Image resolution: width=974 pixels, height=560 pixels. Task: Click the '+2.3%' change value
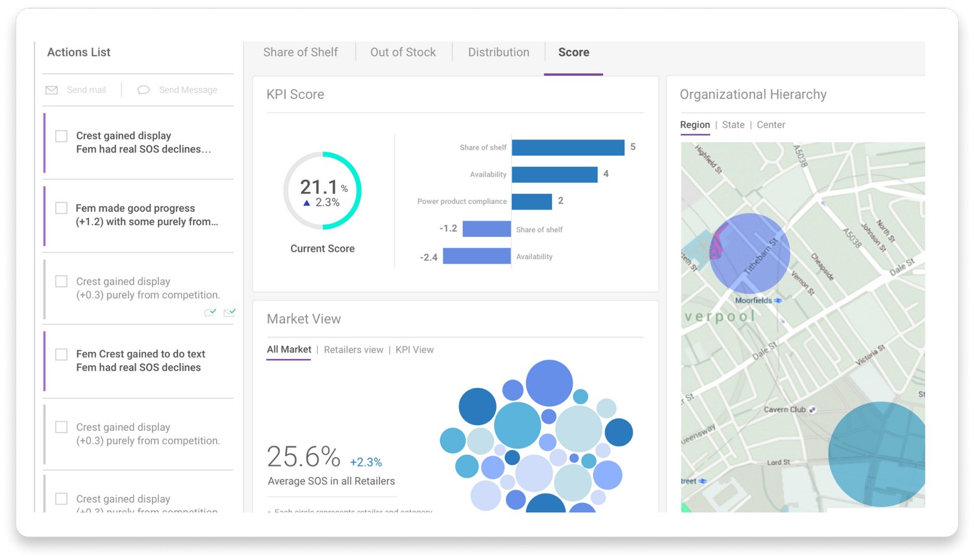coord(366,463)
